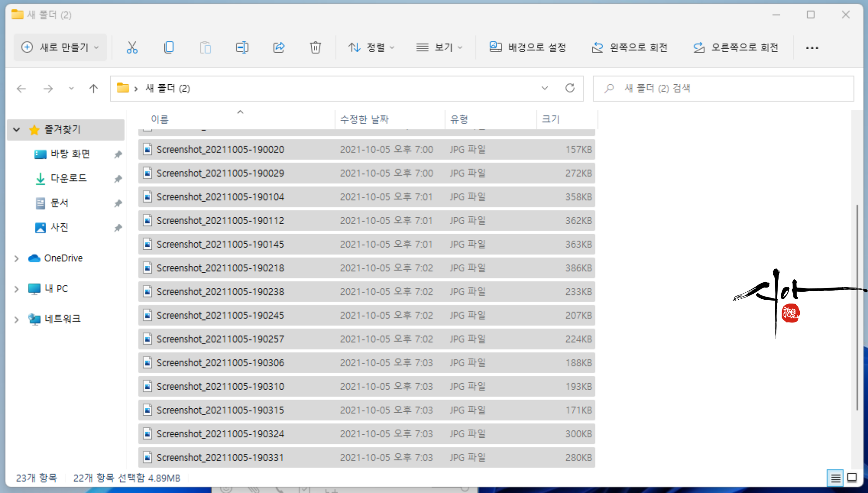Open the 새로 만들기 new menu
Image resolution: width=868 pixels, height=493 pixels.
(60, 47)
